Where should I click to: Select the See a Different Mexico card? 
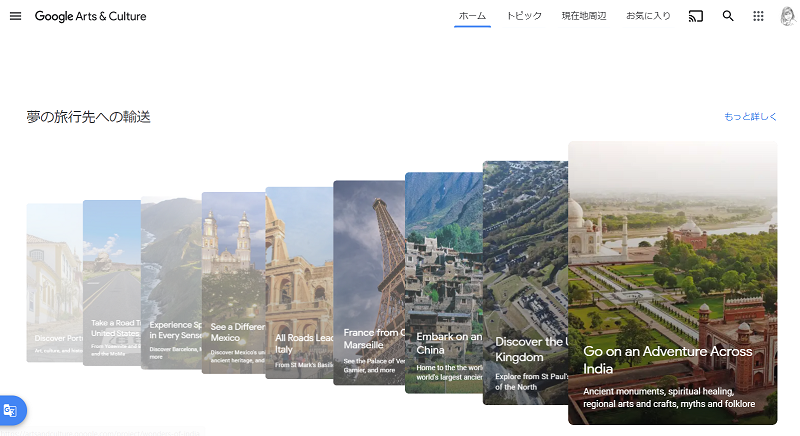pos(232,282)
